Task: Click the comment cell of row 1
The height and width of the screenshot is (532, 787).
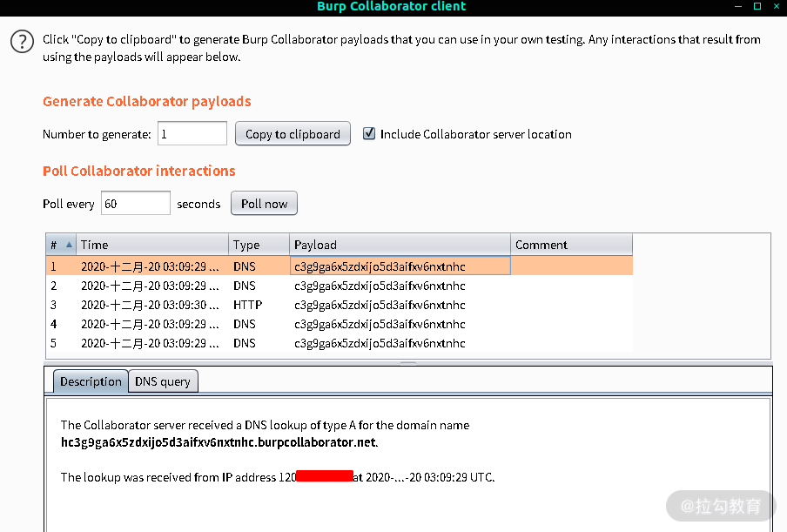Action: click(572, 266)
